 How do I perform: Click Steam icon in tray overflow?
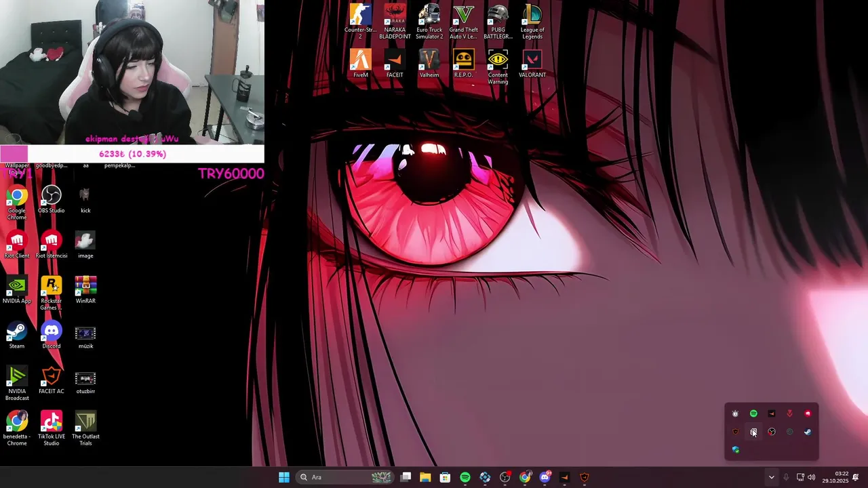pyautogui.click(x=808, y=432)
